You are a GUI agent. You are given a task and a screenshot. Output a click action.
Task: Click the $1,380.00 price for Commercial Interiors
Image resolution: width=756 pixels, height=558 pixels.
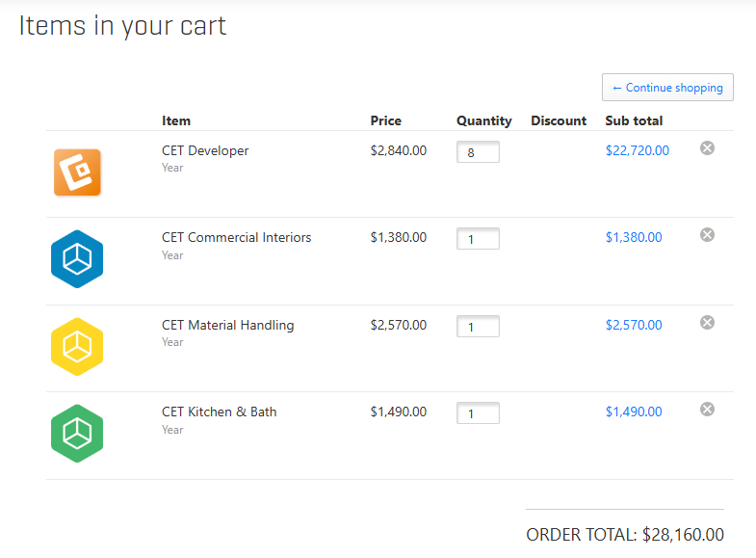point(399,237)
